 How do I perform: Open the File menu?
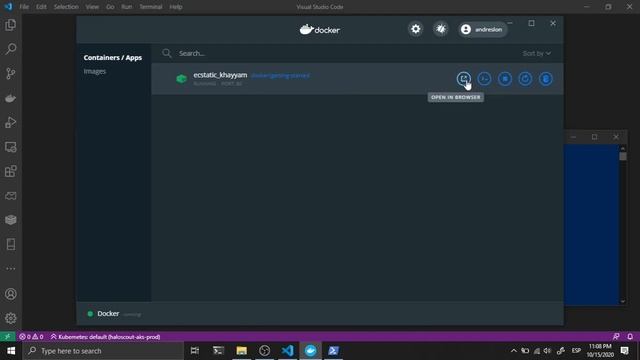(x=24, y=7)
